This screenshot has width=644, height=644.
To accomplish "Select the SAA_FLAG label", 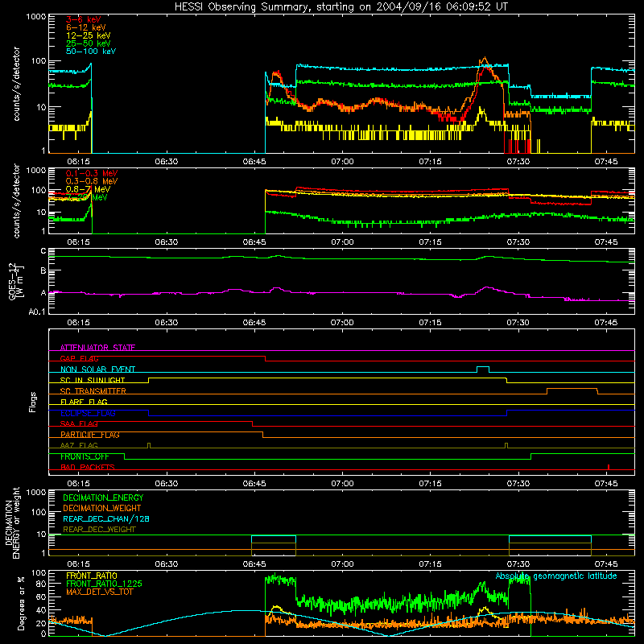I will coord(79,424).
